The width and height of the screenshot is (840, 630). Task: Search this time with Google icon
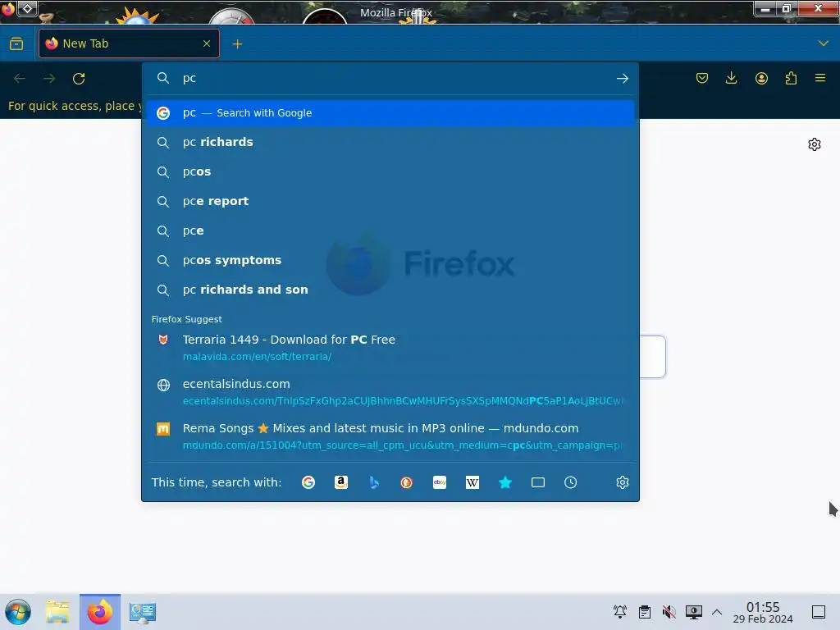point(308,482)
